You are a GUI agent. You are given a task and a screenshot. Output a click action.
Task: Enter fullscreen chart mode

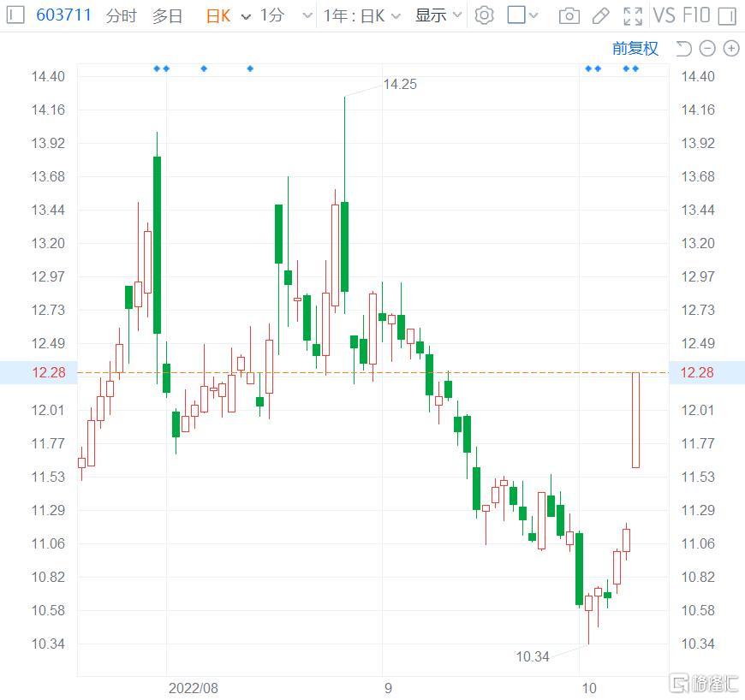pyautogui.click(x=633, y=16)
